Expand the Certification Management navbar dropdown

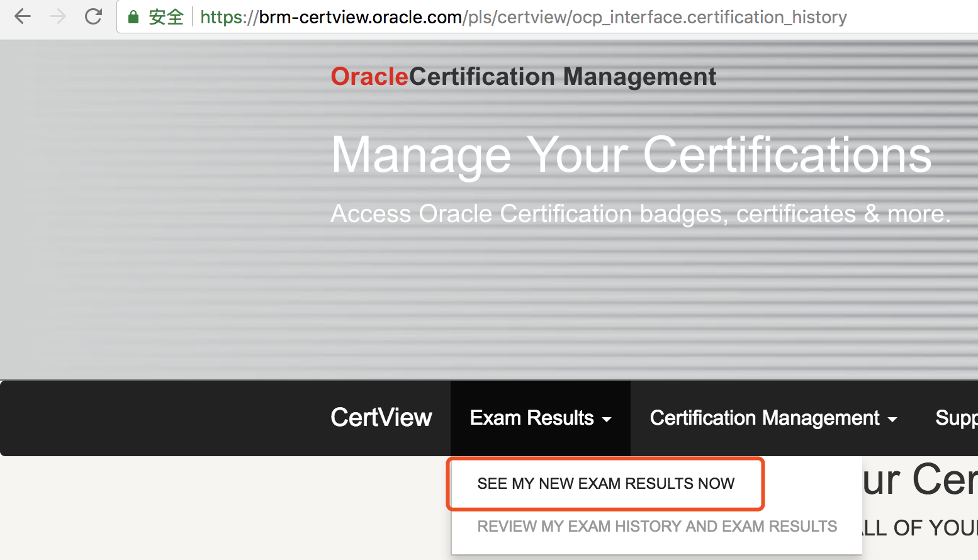pos(764,418)
